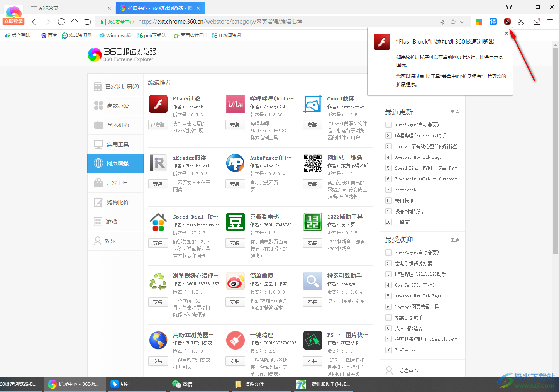Bookmark this page with the star icon
Image resolution: width=559 pixels, height=392 pixels.
(x=453, y=22)
